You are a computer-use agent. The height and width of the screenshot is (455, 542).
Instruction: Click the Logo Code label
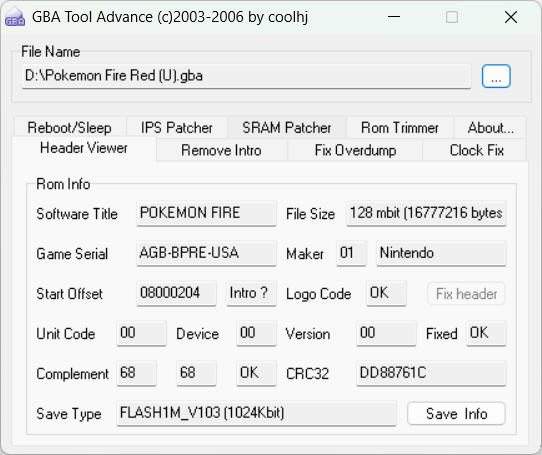click(x=318, y=294)
